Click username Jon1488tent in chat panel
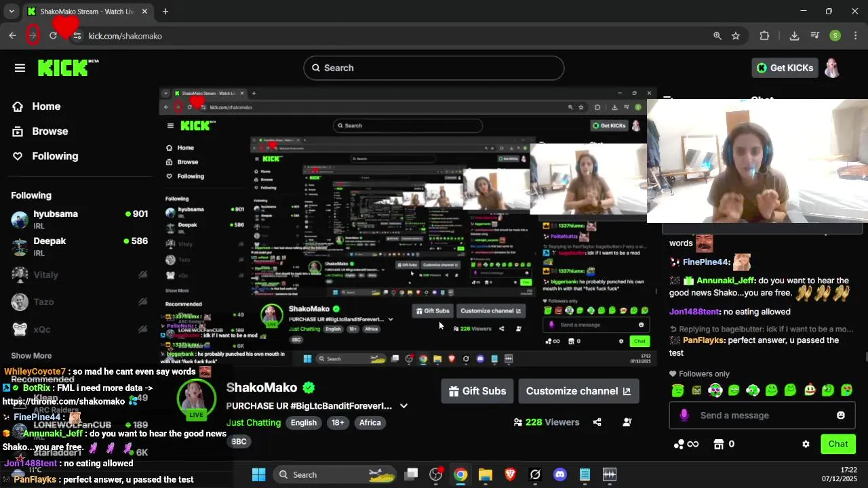868x488 pixels. coord(694,312)
